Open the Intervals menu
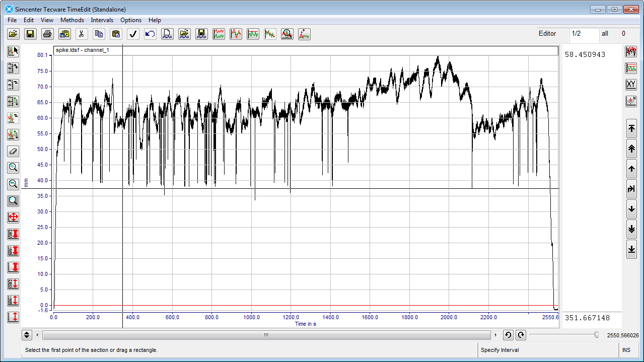 pos(102,20)
